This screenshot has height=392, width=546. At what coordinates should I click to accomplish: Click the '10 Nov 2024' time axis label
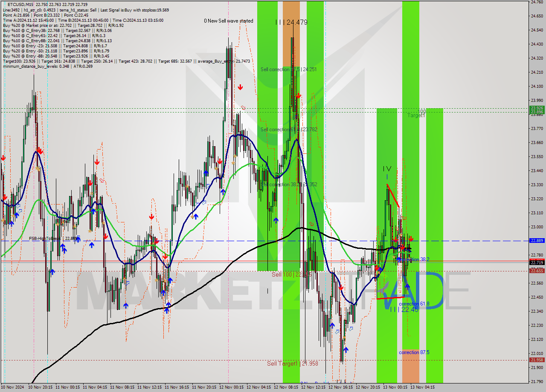point(12,387)
